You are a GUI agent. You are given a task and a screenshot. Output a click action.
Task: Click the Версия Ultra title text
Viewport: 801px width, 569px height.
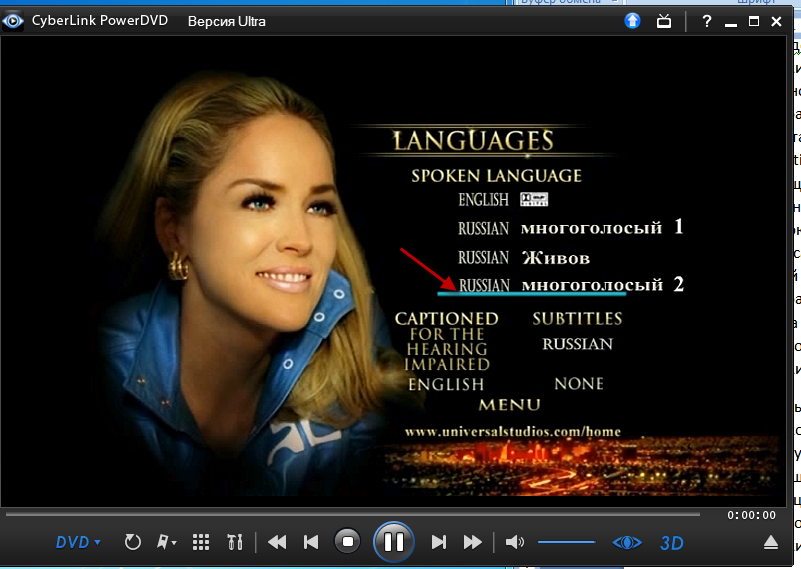click(x=227, y=21)
